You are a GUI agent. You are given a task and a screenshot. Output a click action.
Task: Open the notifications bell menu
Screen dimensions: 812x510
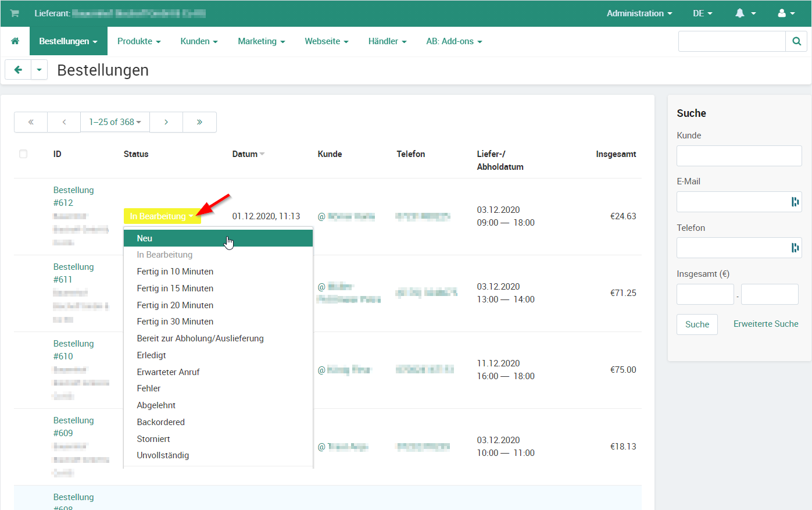coord(745,13)
